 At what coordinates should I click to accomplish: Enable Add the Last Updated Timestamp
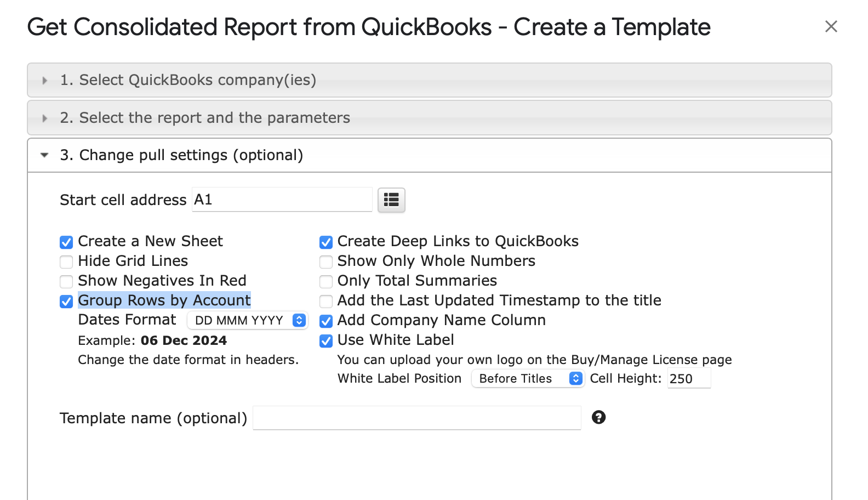[326, 302]
